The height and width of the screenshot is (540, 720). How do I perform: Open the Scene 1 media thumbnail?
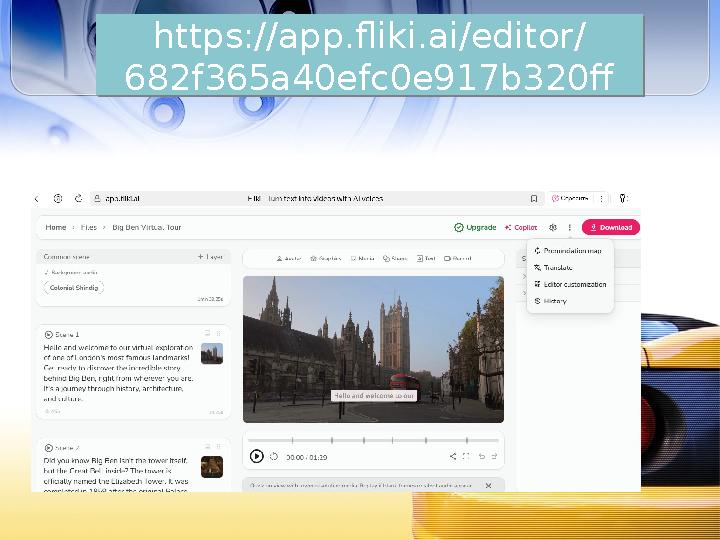point(212,354)
